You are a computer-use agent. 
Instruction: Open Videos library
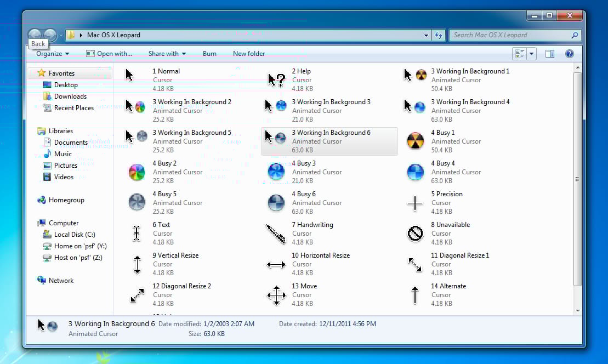tap(64, 177)
